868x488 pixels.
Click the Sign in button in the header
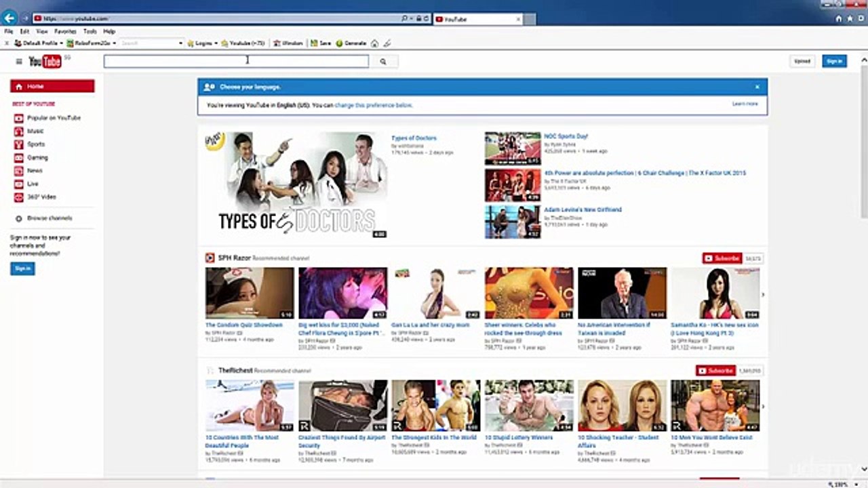pyautogui.click(x=834, y=61)
